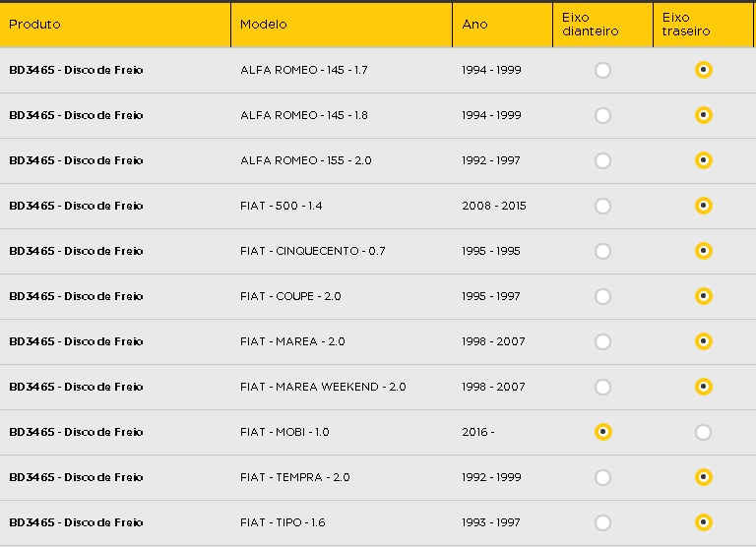Choose Eixo traseiro radio for Fiat 500 1.4
Screen dimensions: 756x547
[704, 206]
